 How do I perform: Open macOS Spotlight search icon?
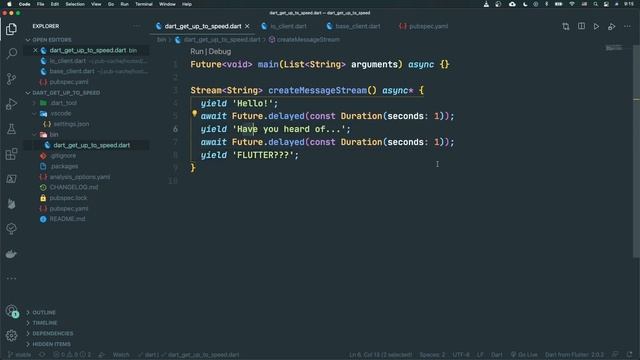[596, 4]
